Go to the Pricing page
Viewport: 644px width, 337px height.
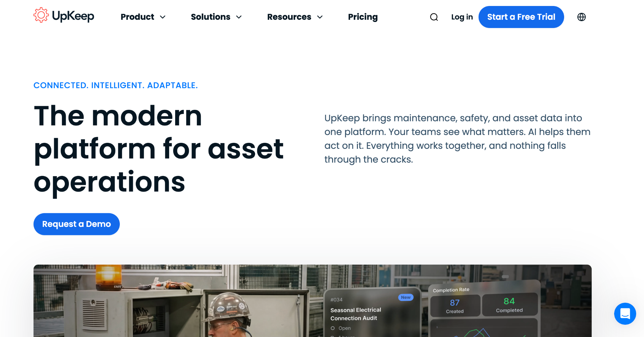363,17
